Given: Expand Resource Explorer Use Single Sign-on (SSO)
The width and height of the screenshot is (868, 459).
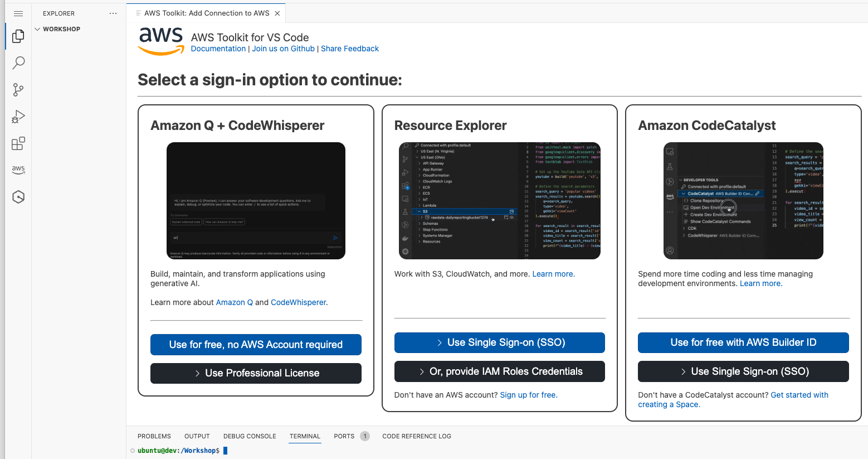Looking at the screenshot, I should [500, 342].
